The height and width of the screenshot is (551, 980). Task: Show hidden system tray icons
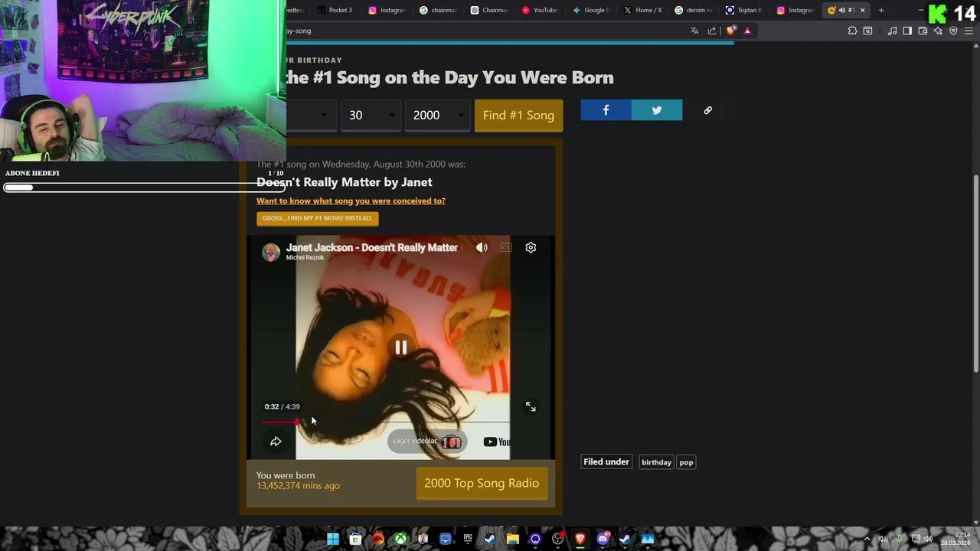[x=867, y=539]
